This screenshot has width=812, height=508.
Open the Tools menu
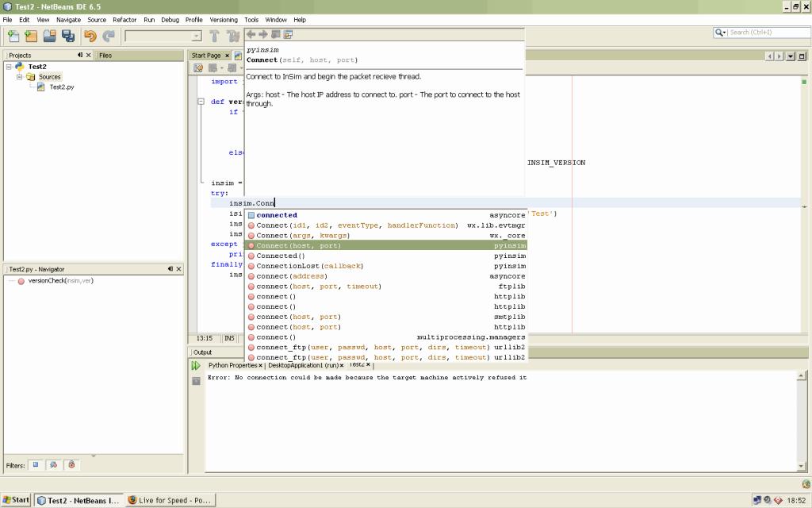pos(251,20)
